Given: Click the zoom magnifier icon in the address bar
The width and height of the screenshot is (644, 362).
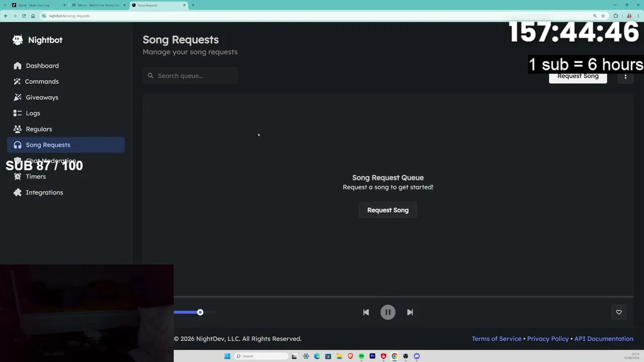Looking at the screenshot, I should point(595,16).
